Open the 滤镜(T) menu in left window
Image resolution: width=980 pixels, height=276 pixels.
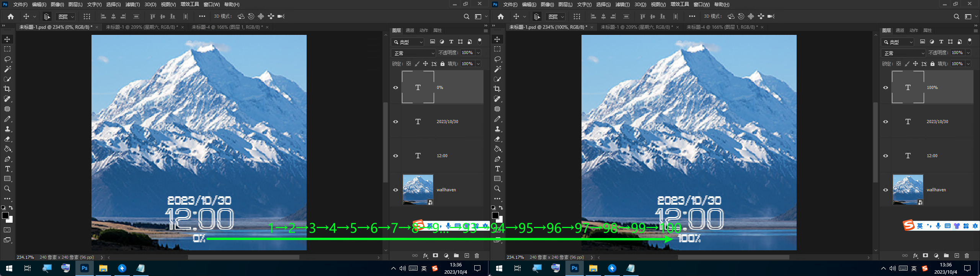[132, 5]
